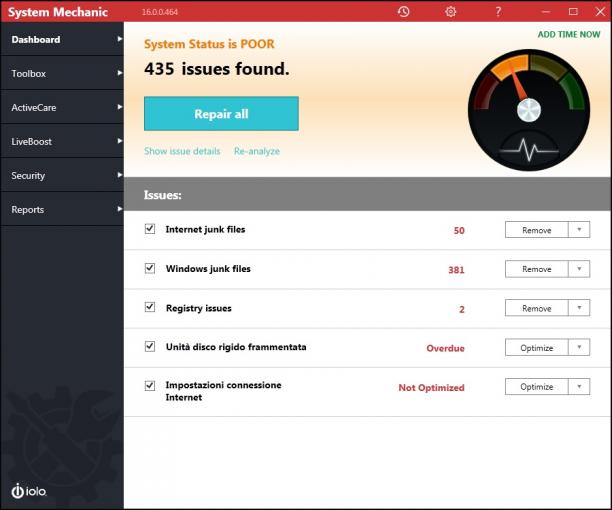Open LiveBoost in the sidebar

(62, 141)
